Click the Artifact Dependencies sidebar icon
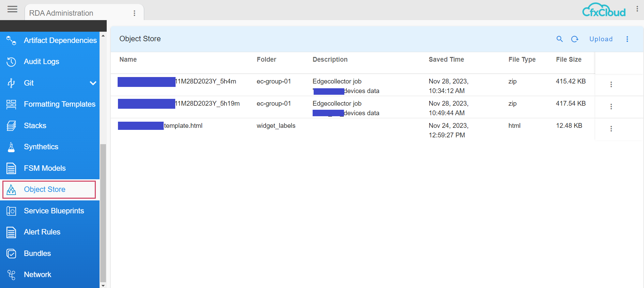Image resolution: width=644 pixels, height=288 pixels. [11, 41]
